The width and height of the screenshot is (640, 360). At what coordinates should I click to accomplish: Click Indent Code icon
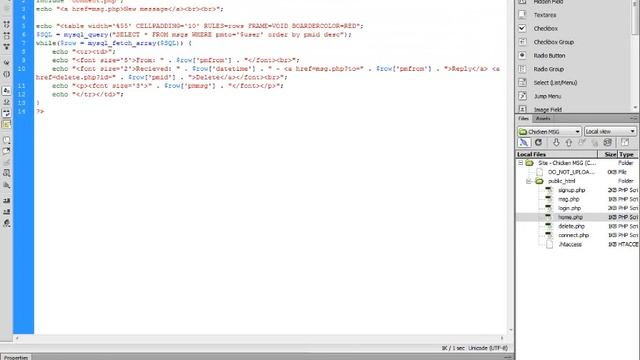tap(7, 201)
